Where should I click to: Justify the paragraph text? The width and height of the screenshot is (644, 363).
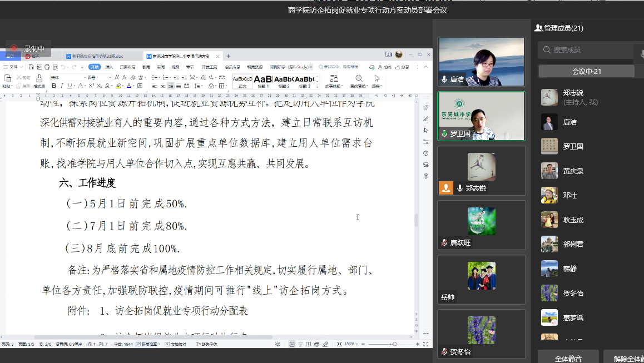[x=179, y=86]
